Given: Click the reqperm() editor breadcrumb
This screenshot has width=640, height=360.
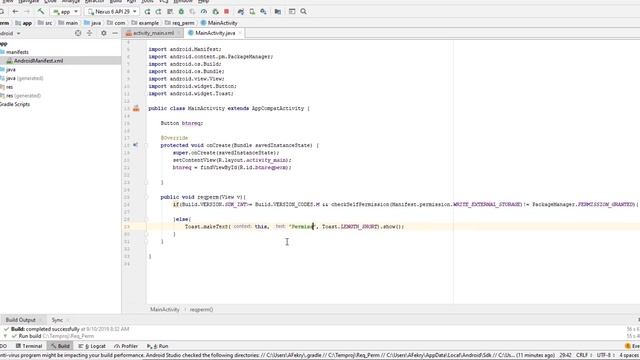Looking at the screenshot, I should (201, 309).
